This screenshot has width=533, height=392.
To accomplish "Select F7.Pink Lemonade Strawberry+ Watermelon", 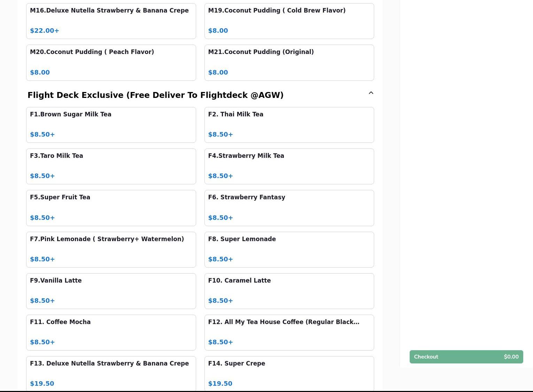I will (111, 249).
